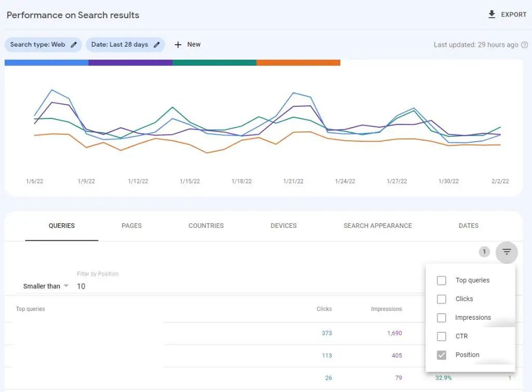Image resolution: width=532 pixels, height=392 pixels.
Task: Click the 1,690 impressions cell
Action: pyautogui.click(x=395, y=333)
